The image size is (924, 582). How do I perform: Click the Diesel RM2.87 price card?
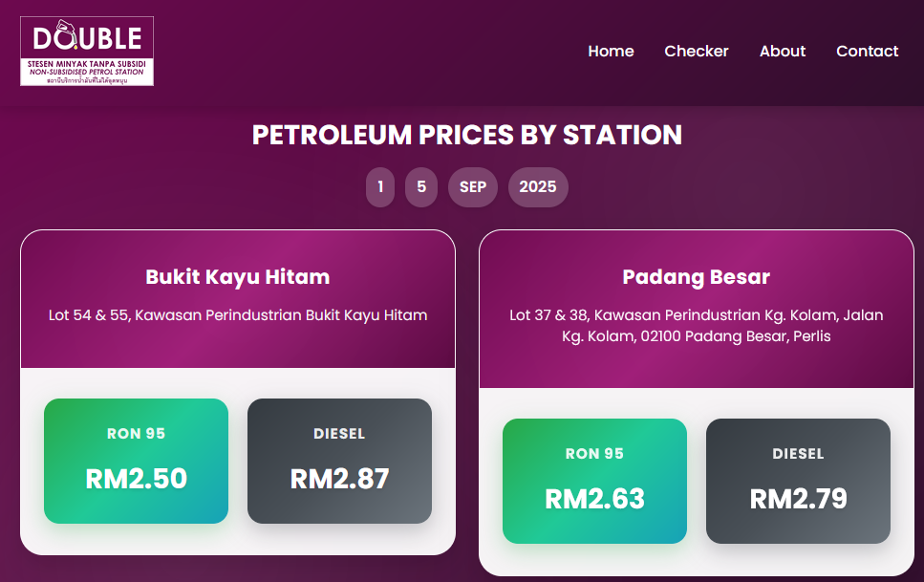coord(339,461)
